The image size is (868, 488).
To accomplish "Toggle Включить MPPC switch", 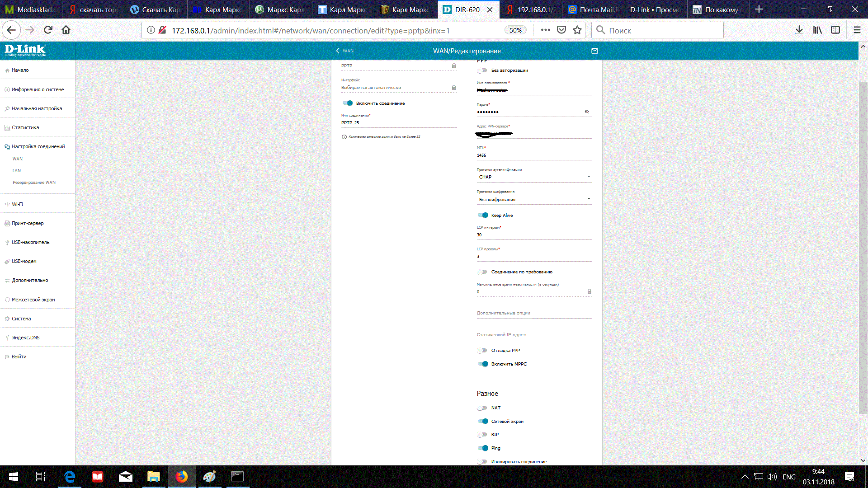I will (483, 364).
